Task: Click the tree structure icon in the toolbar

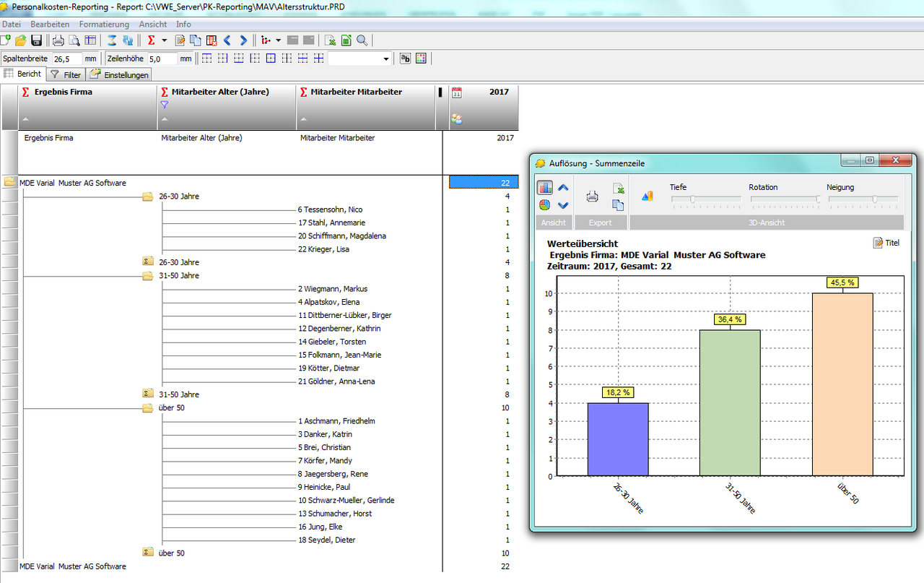Action: point(266,40)
